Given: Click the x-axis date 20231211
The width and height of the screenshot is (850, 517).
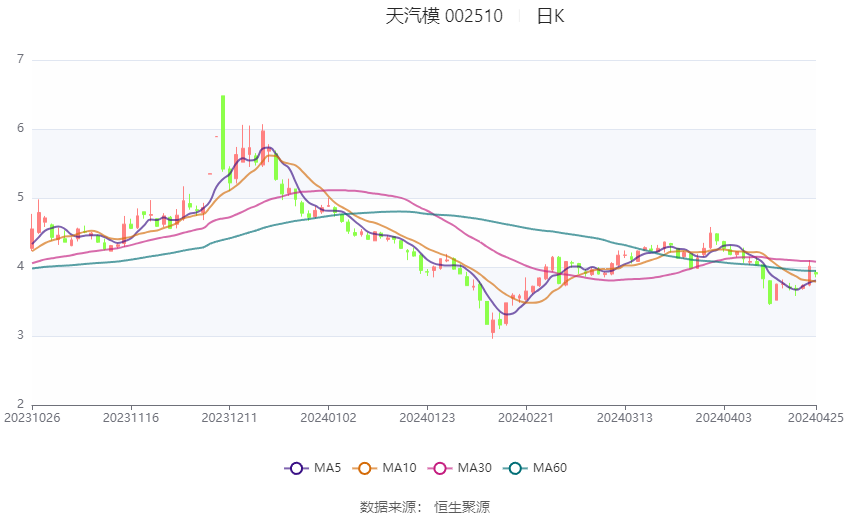Looking at the screenshot, I should click(229, 418).
